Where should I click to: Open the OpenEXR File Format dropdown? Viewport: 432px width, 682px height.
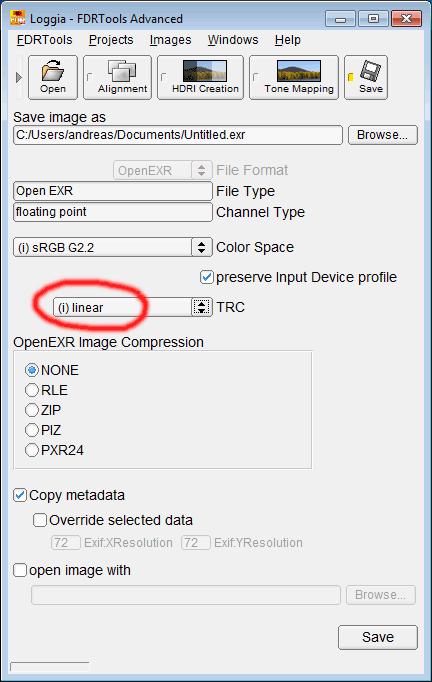[x=163, y=170]
